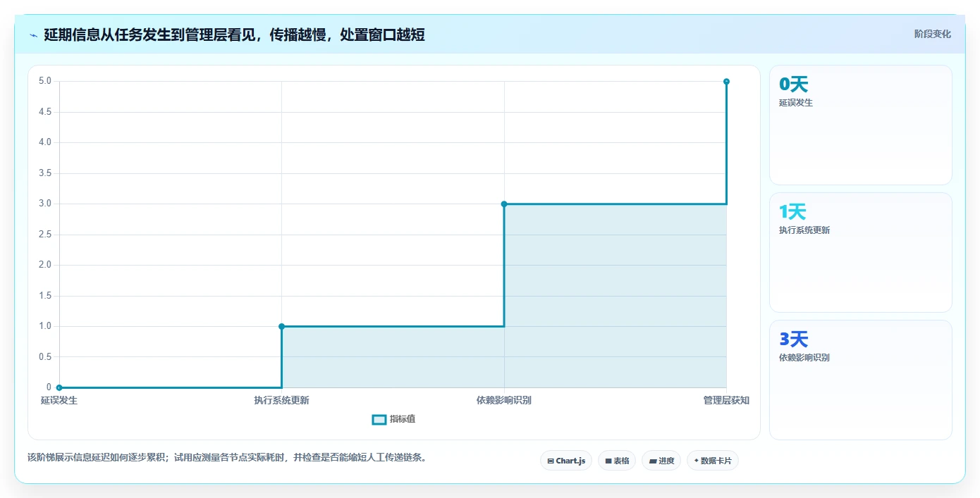Click the x-axis label 执行系统更新
The width and height of the screenshot is (980, 498).
[x=281, y=401]
